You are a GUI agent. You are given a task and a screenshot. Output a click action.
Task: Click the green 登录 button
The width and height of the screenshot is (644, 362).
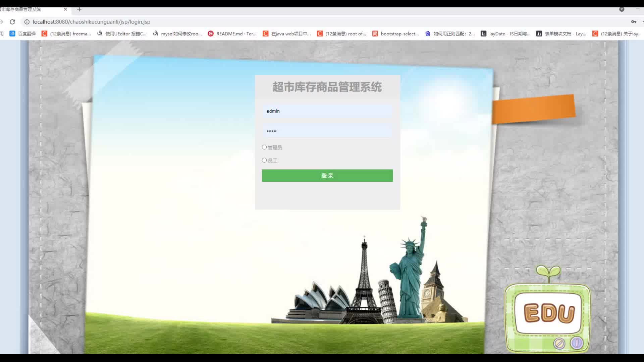(327, 176)
